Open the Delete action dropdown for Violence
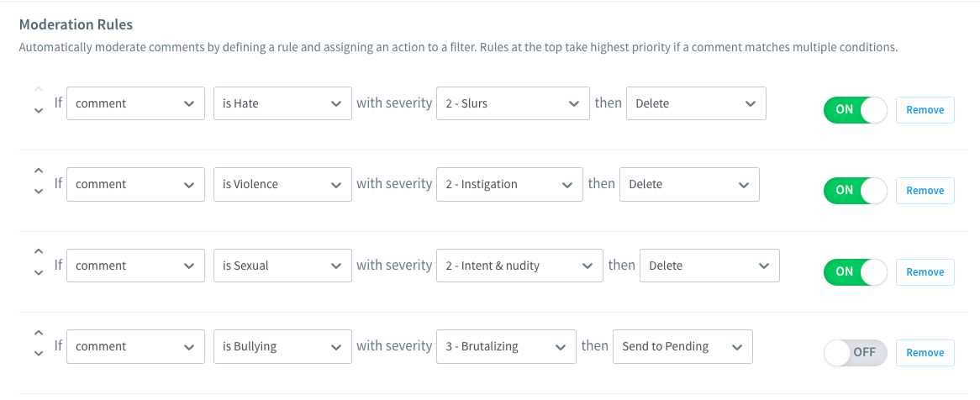The height and width of the screenshot is (400, 980). click(x=688, y=184)
